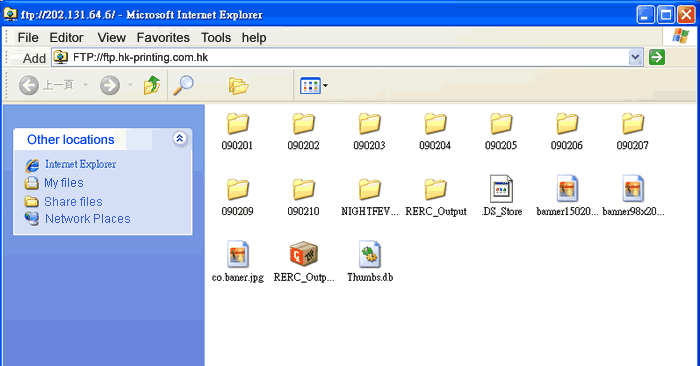Image resolution: width=700 pixels, height=366 pixels.
Task: Open the Search magnifier tool
Action: tap(183, 85)
